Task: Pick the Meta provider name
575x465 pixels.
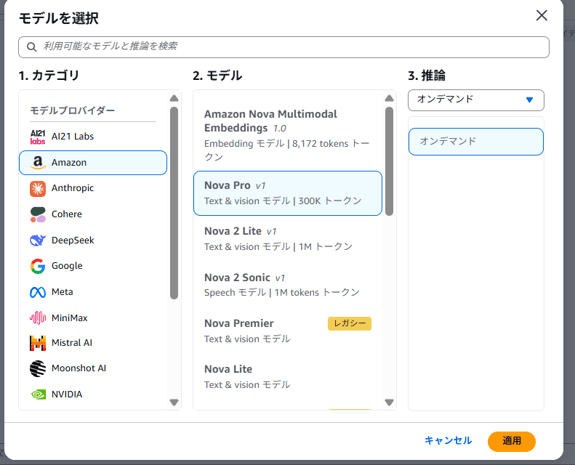Action: [62, 292]
